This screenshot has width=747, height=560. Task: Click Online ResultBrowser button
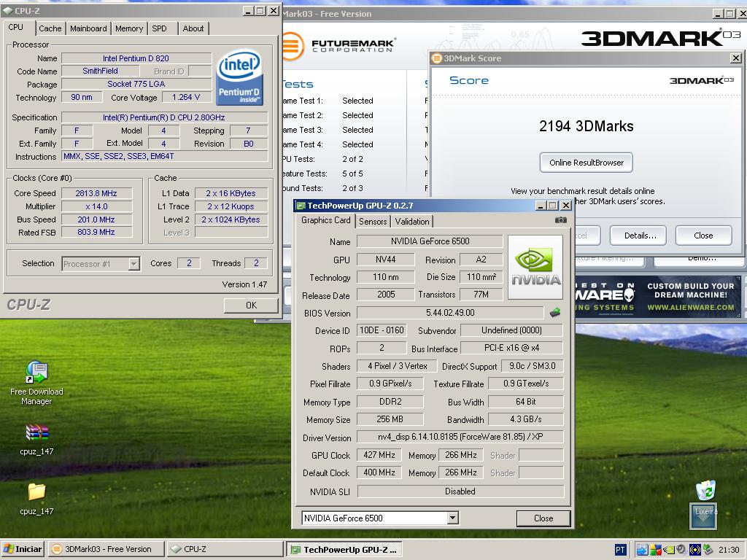click(587, 163)
